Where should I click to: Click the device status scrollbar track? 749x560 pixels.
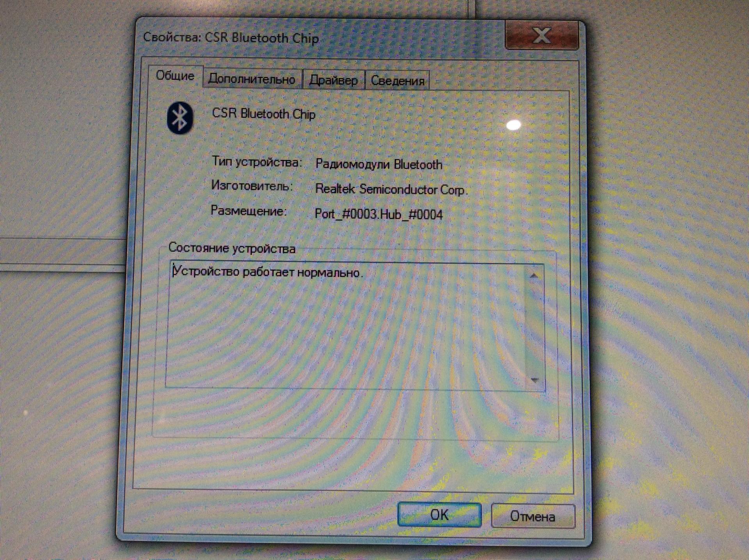click(x=534, y=328)
